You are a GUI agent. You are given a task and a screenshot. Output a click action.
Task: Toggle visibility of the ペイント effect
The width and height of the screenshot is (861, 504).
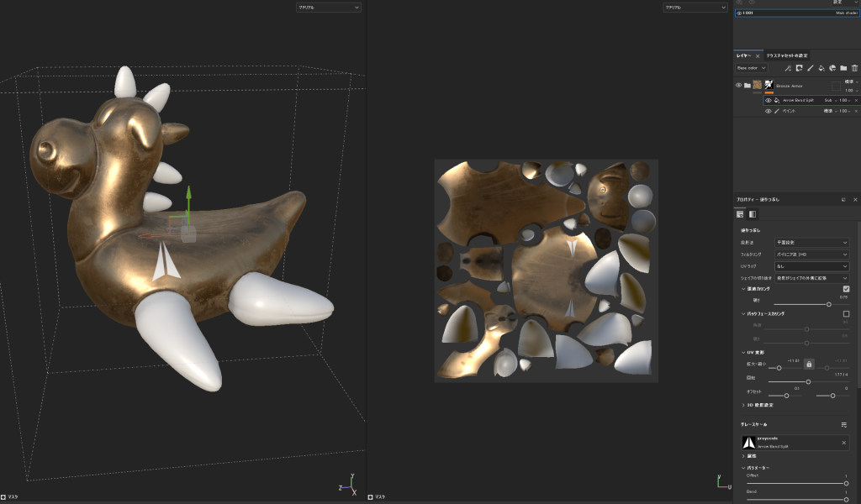coord(769,111)
